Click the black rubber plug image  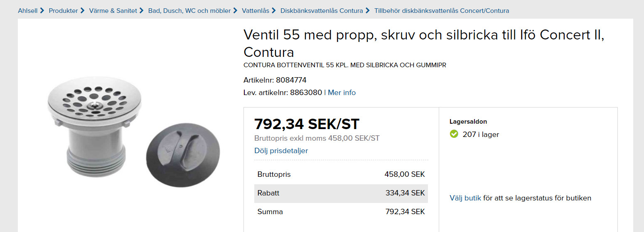(x=183, y=154)
